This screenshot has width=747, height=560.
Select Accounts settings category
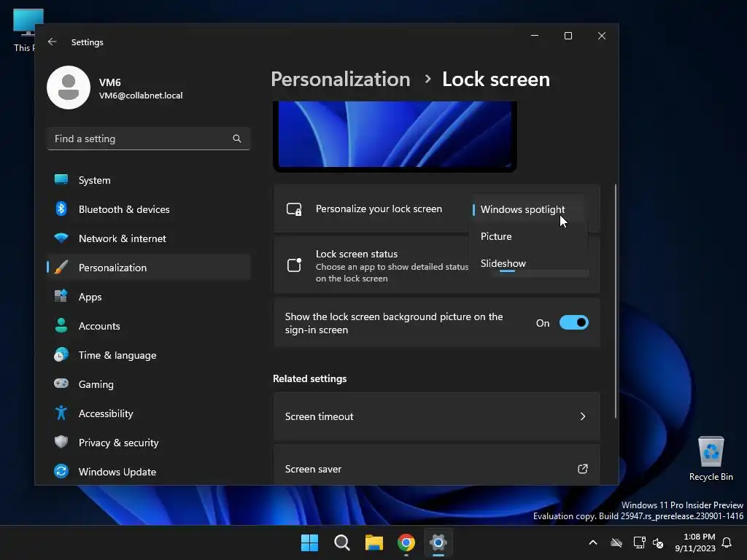[149, 326]
